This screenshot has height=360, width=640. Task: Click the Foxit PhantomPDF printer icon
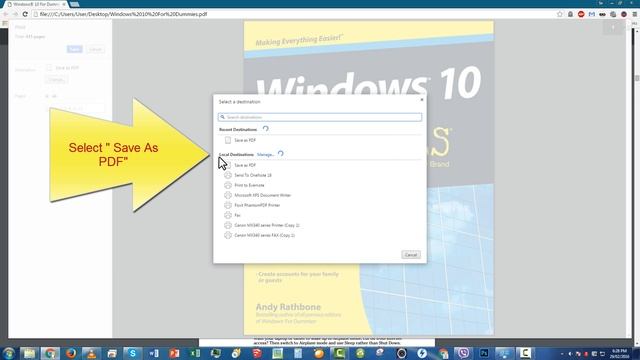(228, 205)
